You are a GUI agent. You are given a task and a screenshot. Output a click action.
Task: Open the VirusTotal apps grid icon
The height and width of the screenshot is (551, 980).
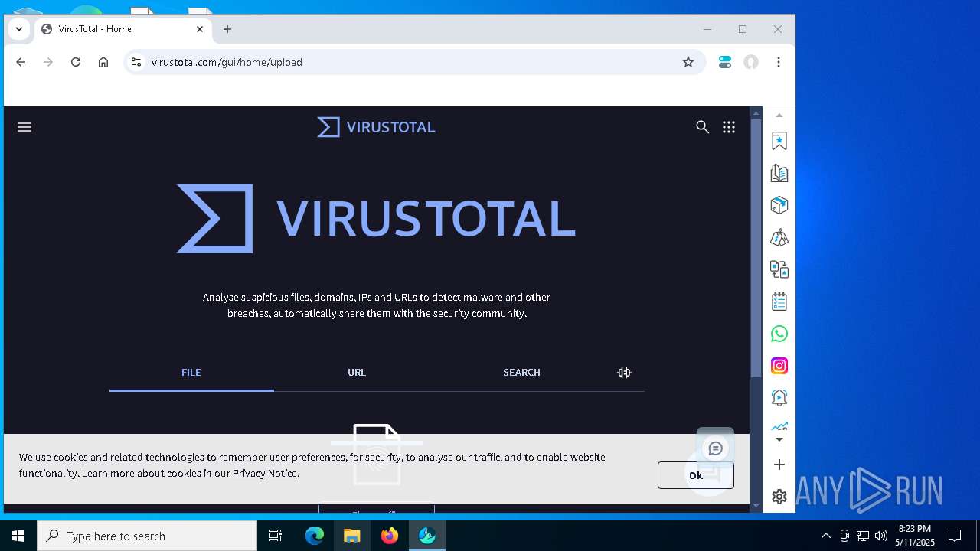(x=729, y=127)
